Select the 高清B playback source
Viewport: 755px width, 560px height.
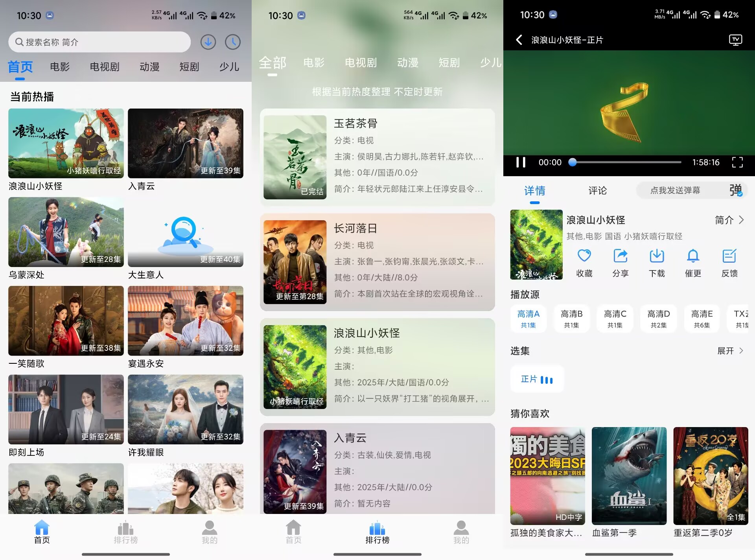[572, 319]
